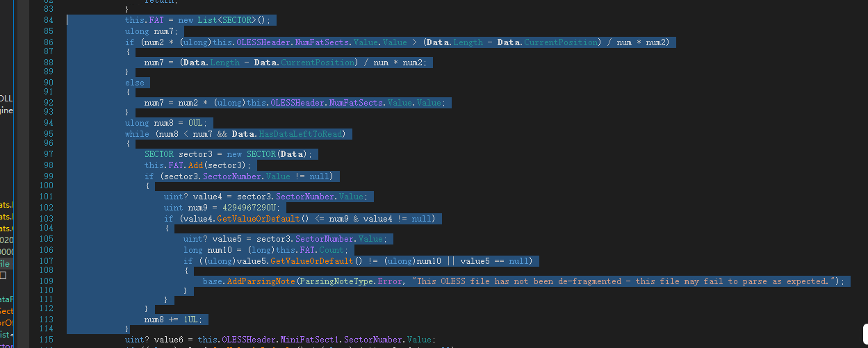Click the ParsingNoteType enum name

(x=336, y=281)
